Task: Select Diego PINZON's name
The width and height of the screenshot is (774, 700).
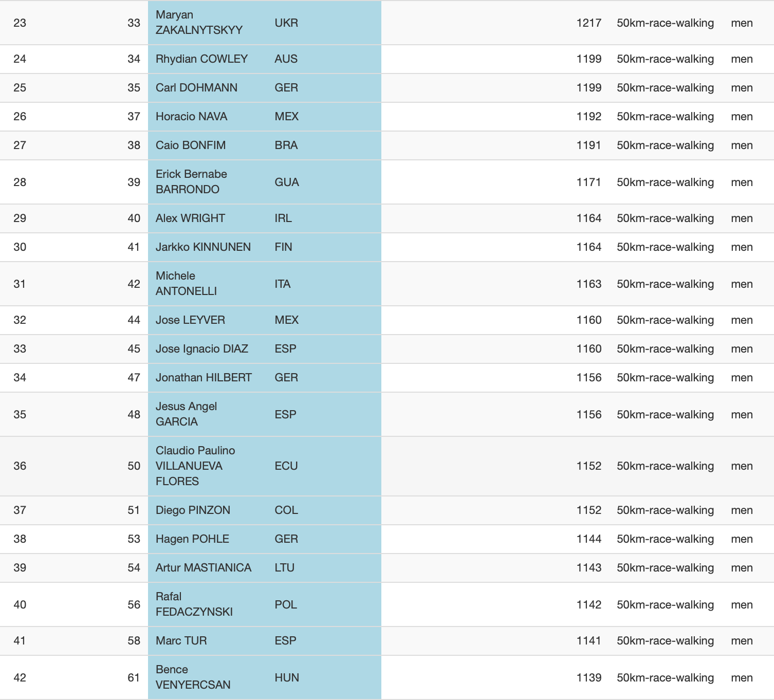Action: (x=193, y=510)
